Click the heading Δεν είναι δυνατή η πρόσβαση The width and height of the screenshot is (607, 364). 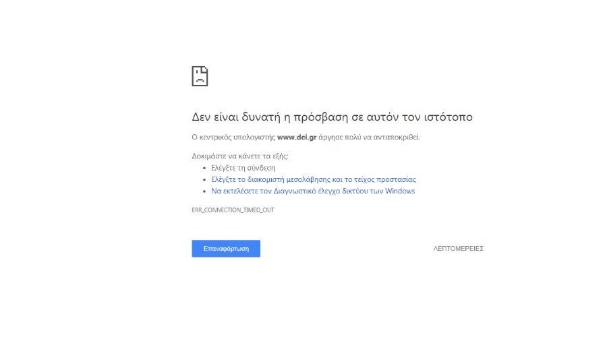(332, 117)
